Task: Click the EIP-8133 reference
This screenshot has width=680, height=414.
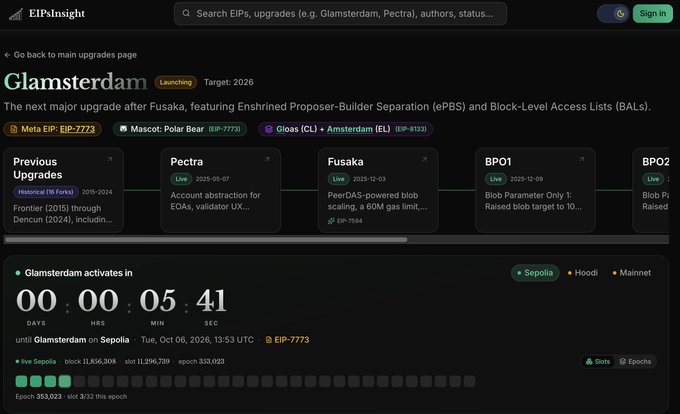Action: 411,129
